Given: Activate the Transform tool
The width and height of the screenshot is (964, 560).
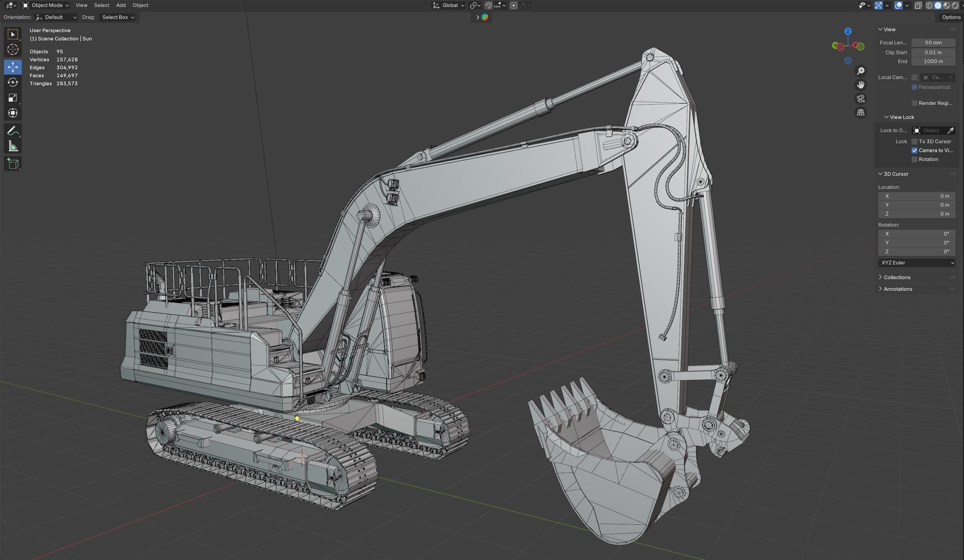Looking at the screenshot, I should [13, 113].
